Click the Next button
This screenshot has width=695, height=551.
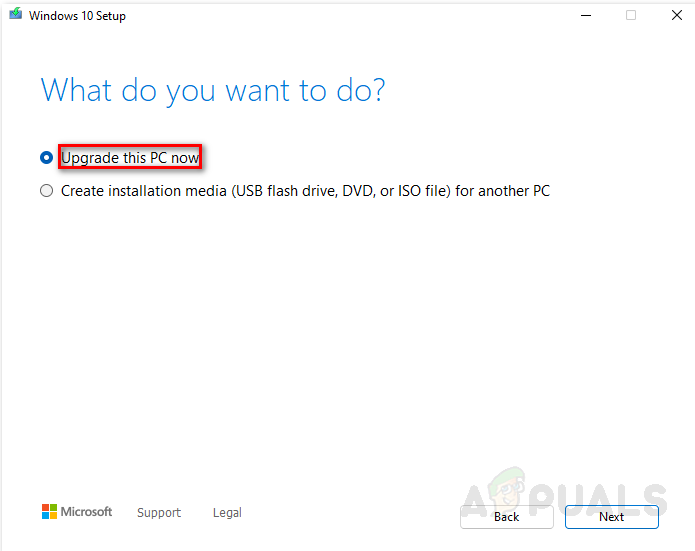612,517
